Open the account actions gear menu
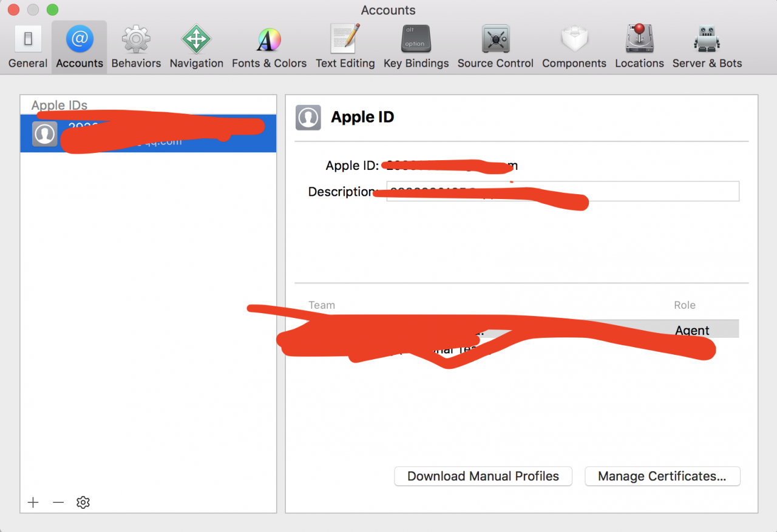 (x=83, y=502)
